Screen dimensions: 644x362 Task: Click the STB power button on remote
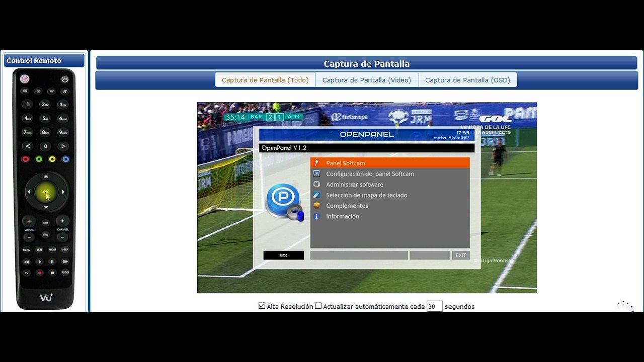[65, 79]
